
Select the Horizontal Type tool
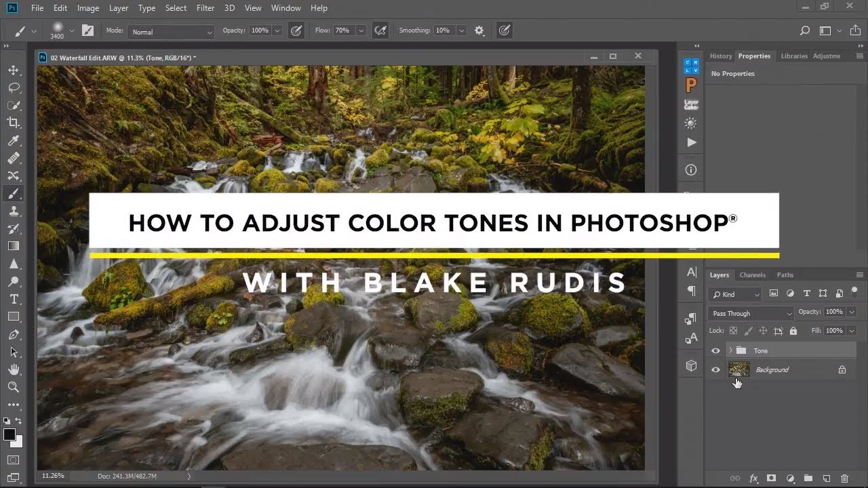point(13,299)
